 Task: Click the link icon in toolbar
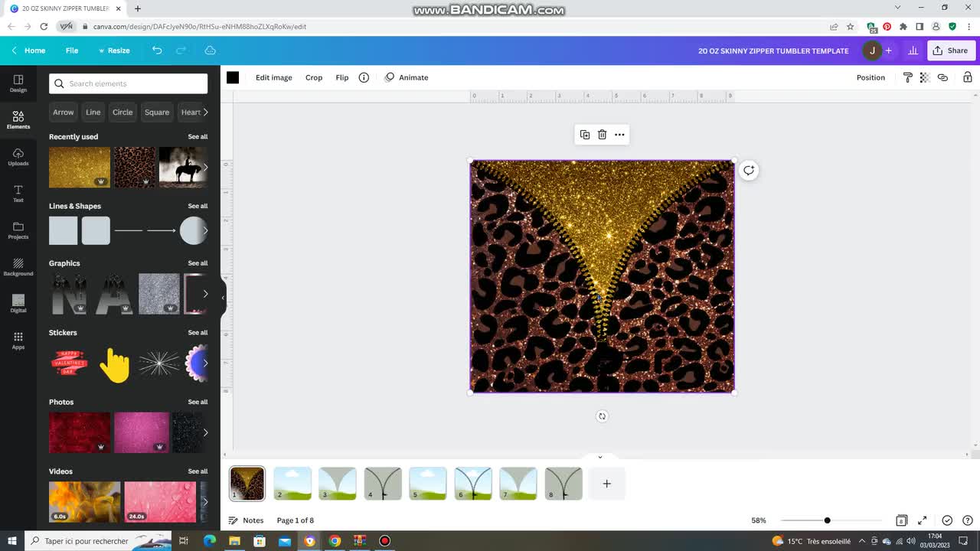click(x=942, y=77)
